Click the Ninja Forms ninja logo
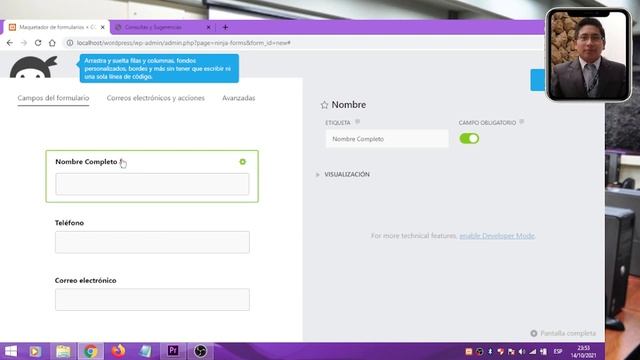 click(x=33, y=67)
